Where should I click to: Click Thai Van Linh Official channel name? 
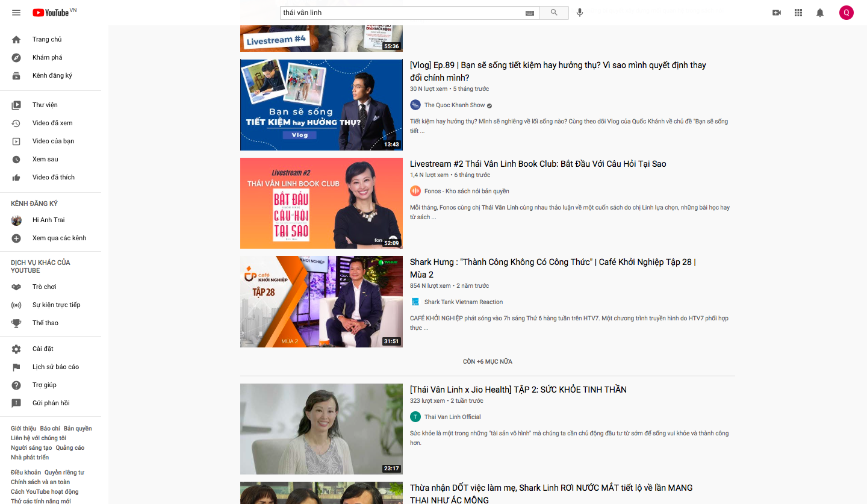pyautogui.click(x=452, y=417)
